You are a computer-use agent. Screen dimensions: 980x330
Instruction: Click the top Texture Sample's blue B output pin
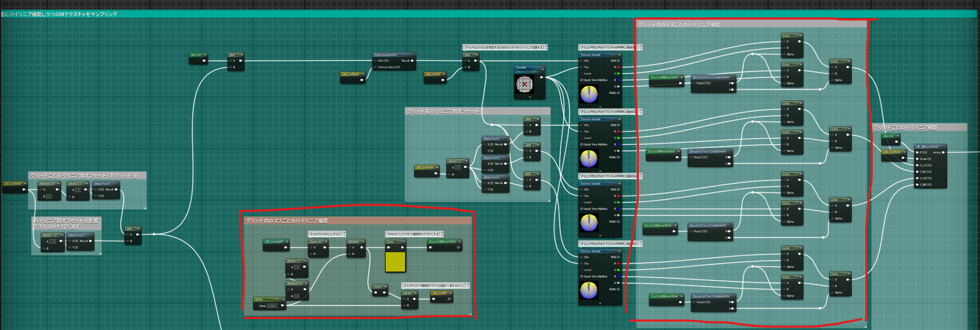click(x=618, y=80)
